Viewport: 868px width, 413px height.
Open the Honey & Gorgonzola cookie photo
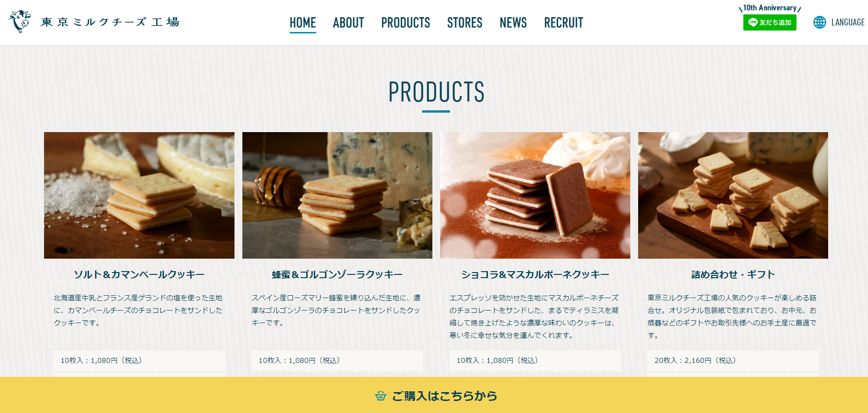point(337,195)
